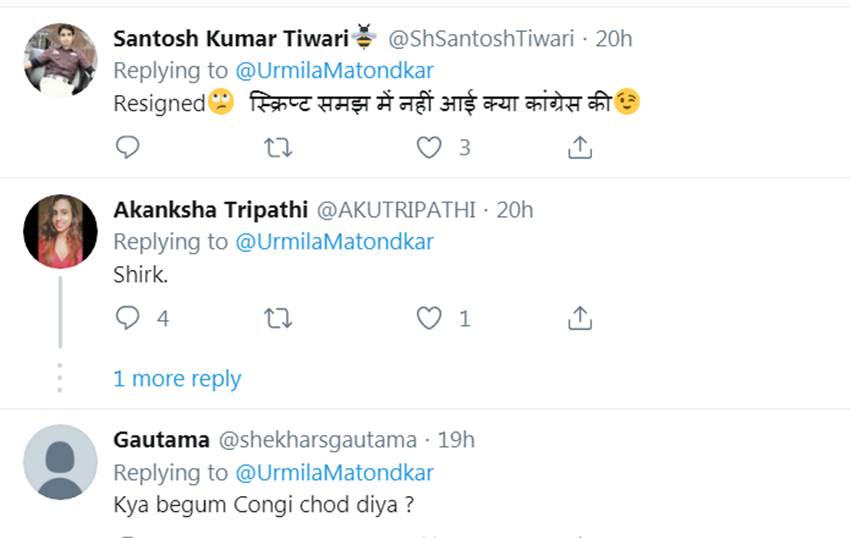Viewport: 850px width, 538px height.
Task: Click @UrmilaMatondkar mention in Santosh's reply
Action: 334,71
